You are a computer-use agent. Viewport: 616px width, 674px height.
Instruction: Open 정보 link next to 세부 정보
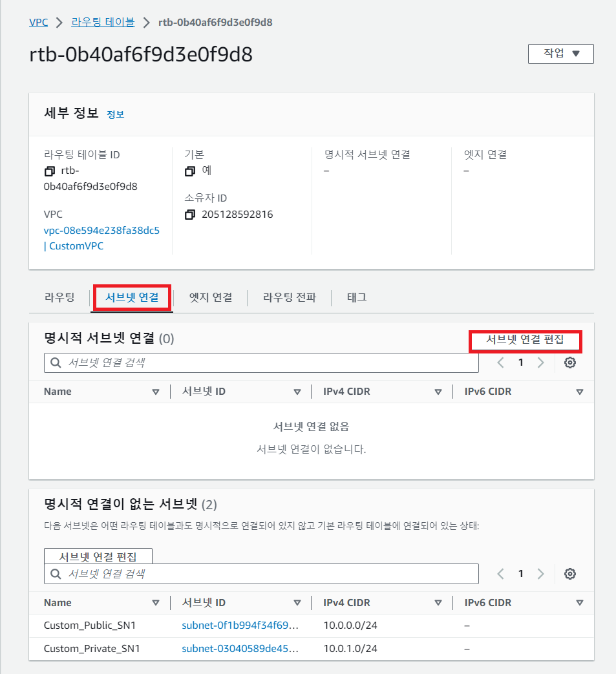pyautogui.click(x=115, y=114)
